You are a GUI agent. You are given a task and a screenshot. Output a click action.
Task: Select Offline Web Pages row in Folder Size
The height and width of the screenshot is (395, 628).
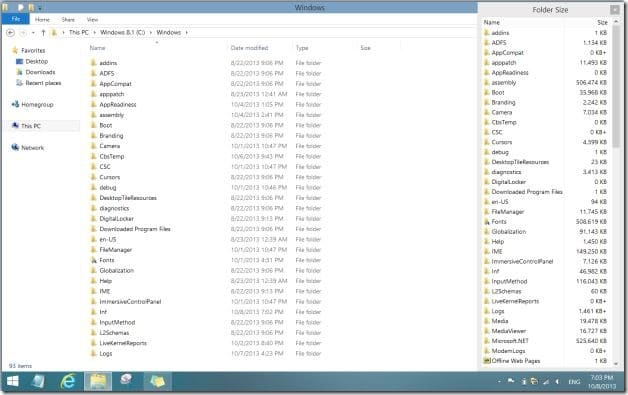coord(545,361)
